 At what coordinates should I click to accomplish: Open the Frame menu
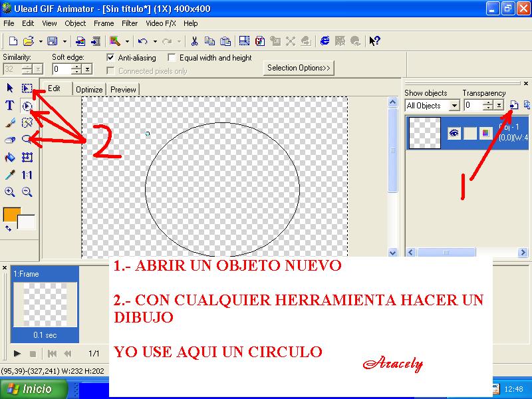click(104, 23)
